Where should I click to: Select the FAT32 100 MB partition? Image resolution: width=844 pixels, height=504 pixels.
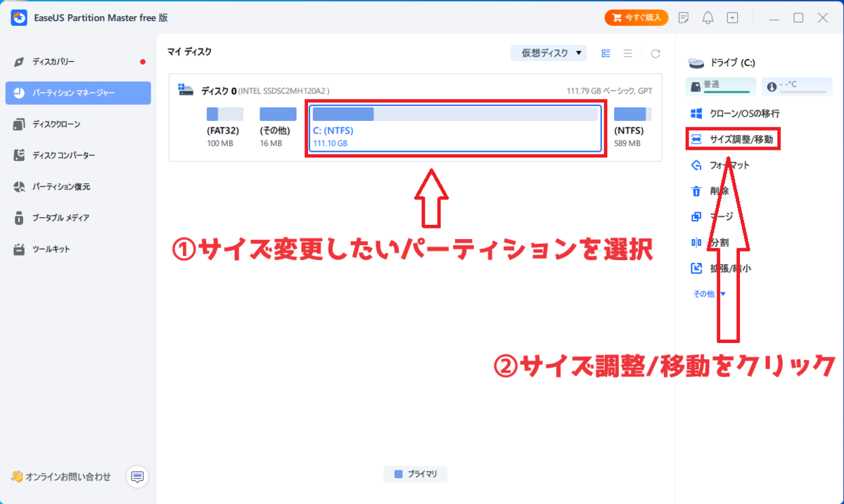pyautogui.click(x=225, y=127)
